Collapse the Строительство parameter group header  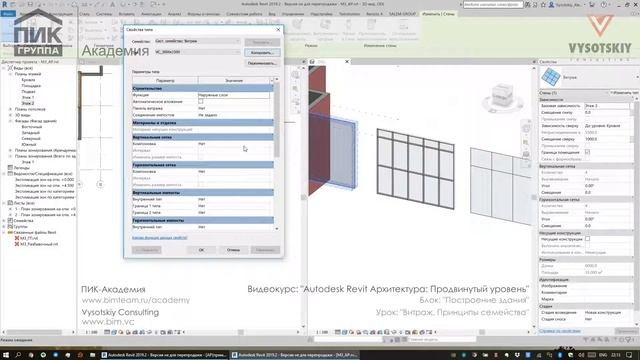[x=202, y=88]
